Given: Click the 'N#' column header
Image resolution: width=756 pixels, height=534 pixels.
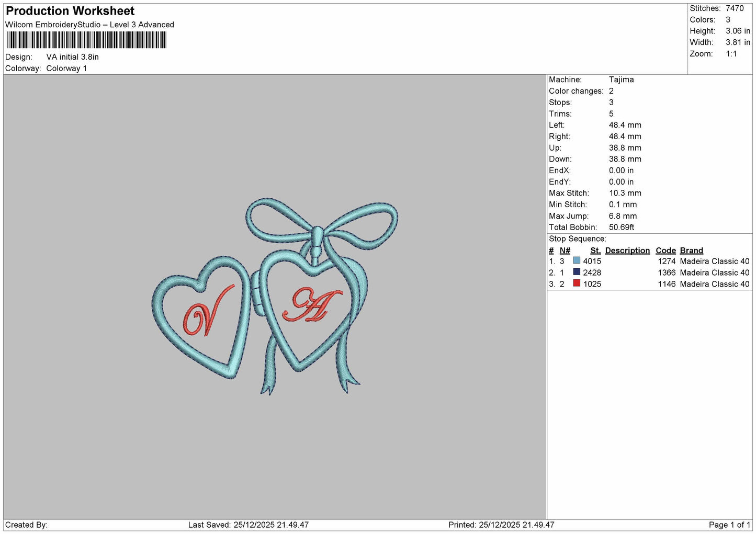Looking at the screenshot, I should coord(565,251).
